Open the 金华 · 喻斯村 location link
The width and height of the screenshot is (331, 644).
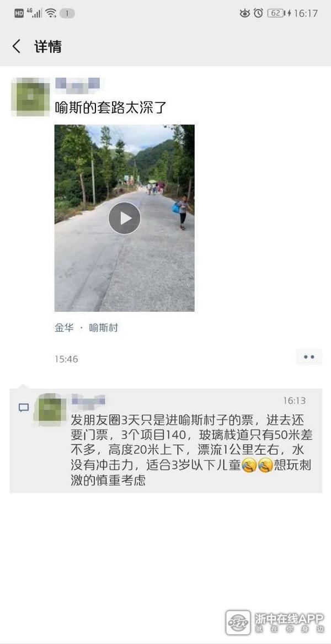click(86, 328)
